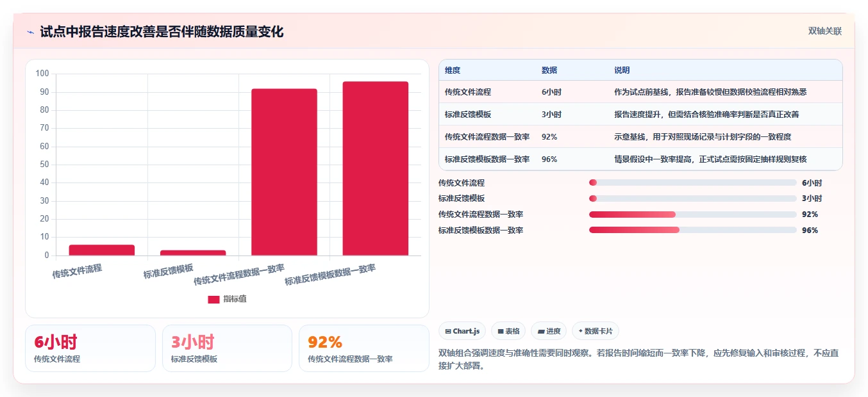Viewport: 868px width, 397px height.
Task: Click the 传统文件流程 6小时 progress bar
Action: [692, 182]
